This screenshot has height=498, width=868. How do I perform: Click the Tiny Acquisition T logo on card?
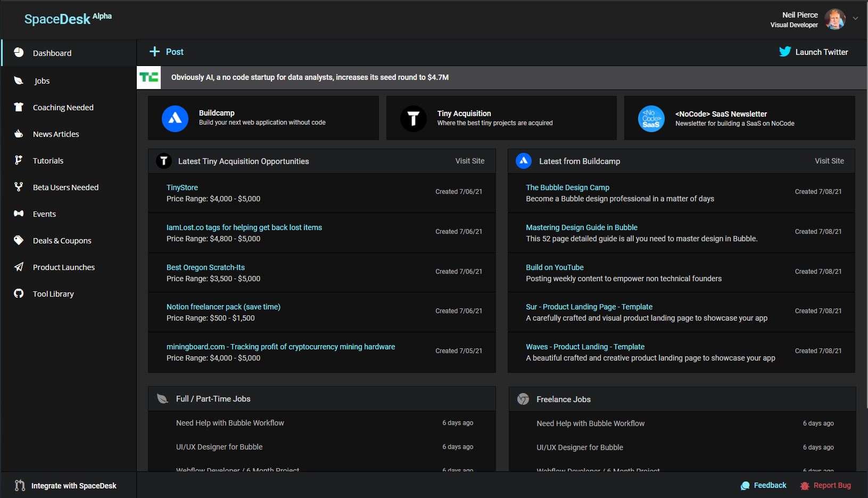[x=414, y=118]
